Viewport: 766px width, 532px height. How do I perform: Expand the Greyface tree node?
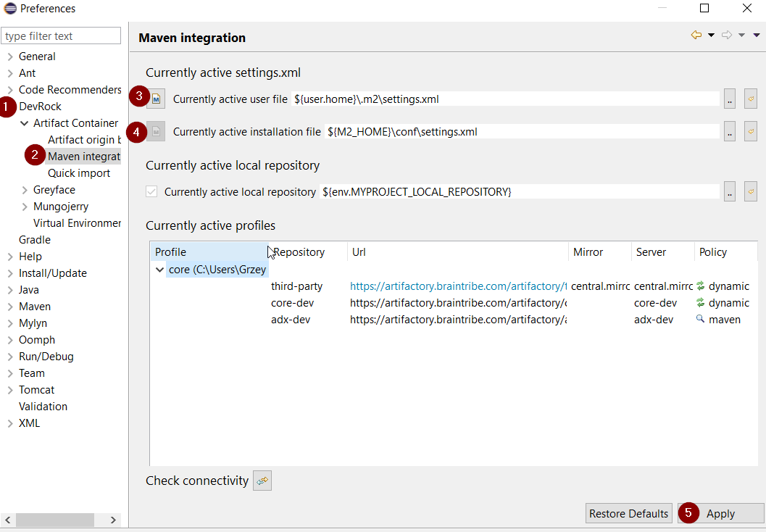point(25,190)
